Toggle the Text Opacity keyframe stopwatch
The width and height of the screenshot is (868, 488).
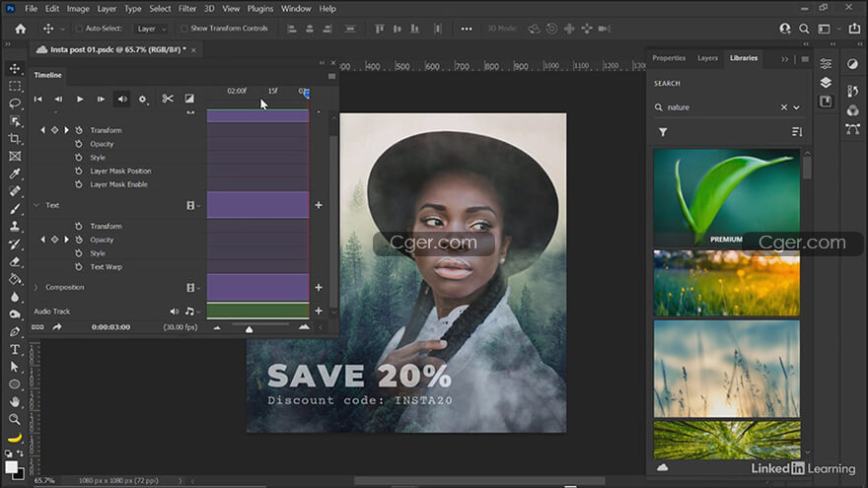pyautogui.click(x=79, y=240)
